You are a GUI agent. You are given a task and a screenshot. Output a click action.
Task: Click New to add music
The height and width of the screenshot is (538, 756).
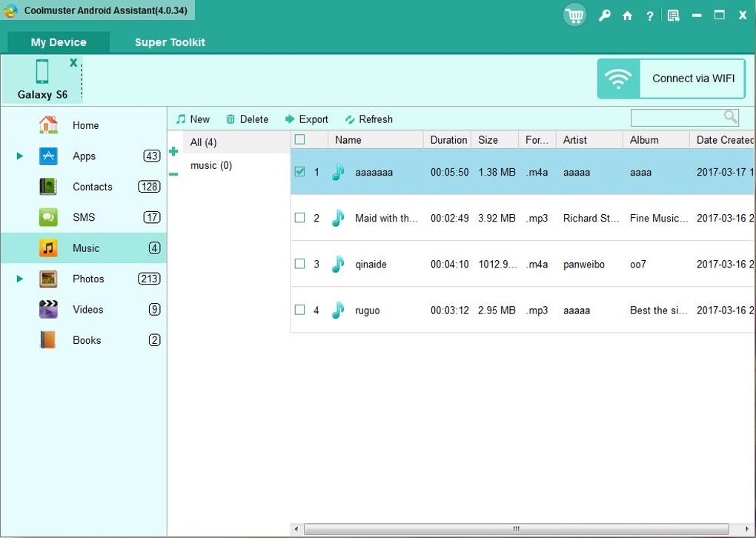[193, 119]
